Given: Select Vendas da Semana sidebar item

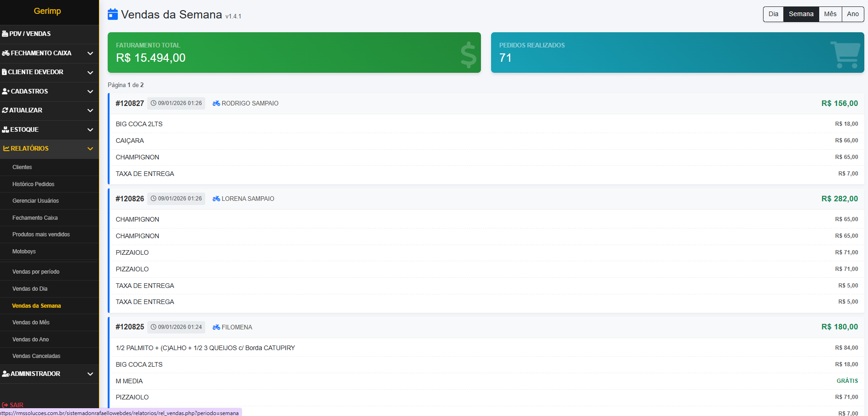Looking at the screenshot, I should point(49,306).
